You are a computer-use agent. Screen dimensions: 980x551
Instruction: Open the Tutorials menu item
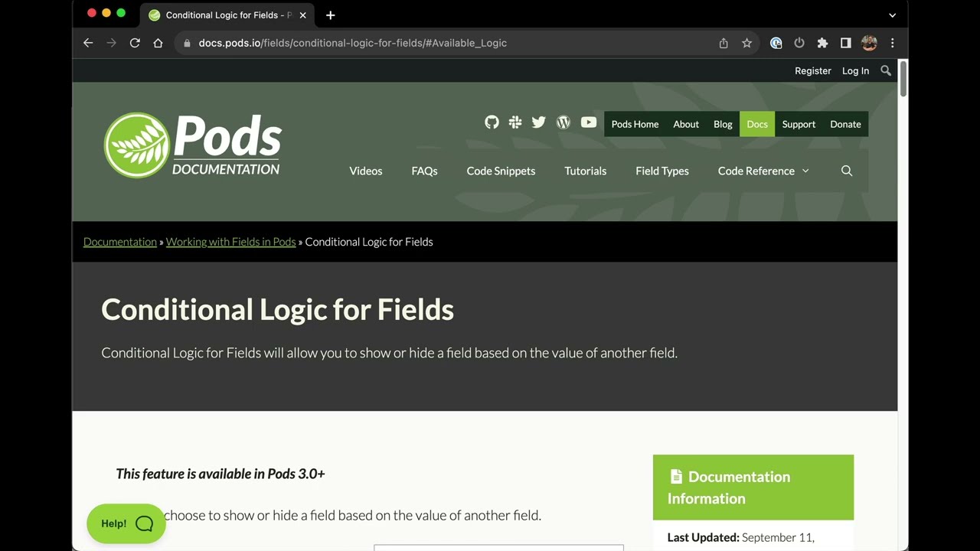[x=586, y=171]
